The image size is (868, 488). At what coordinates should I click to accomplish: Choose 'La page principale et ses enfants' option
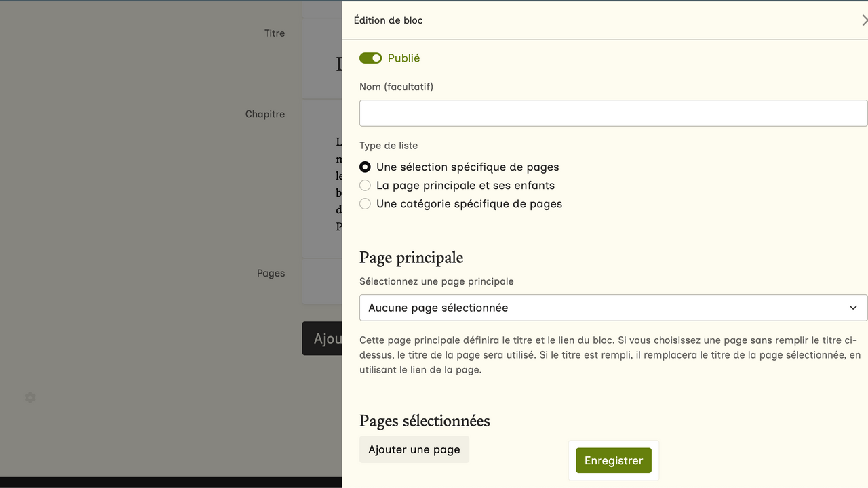tap(365, 185)
